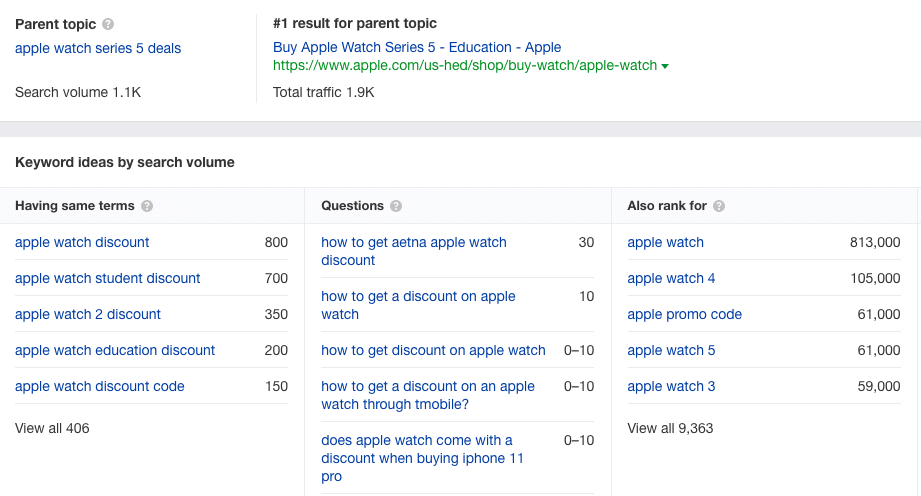Expand the apple.com URL dropdown arrow
Viewport: 921px width, 496px height.
click(665, 66)
